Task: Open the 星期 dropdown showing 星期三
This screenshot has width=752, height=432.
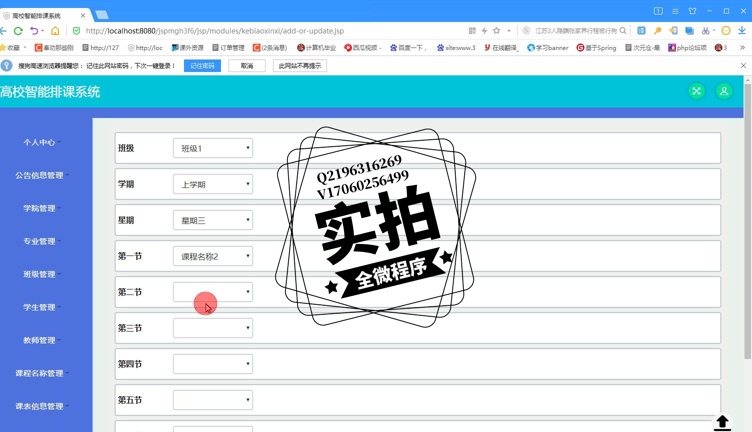Action: pos(213,220)
